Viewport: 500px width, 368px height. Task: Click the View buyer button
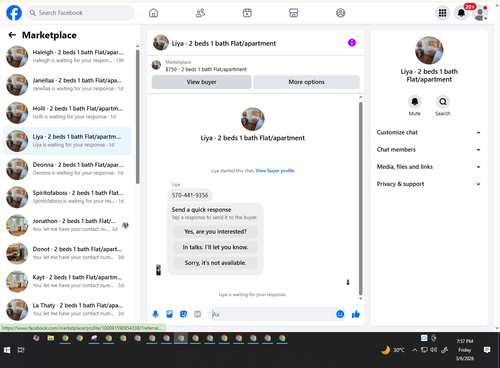point(201,82)
